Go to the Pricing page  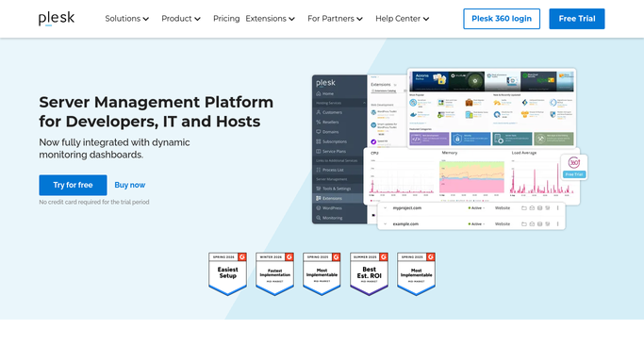point(226,19)
